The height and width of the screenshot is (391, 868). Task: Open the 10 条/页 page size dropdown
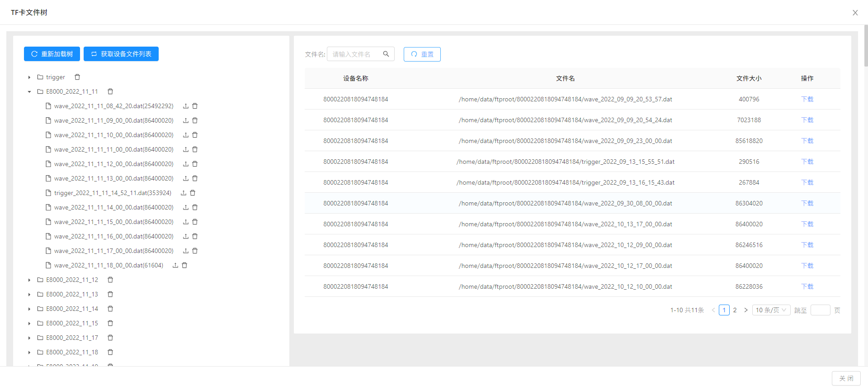[771, 310]
